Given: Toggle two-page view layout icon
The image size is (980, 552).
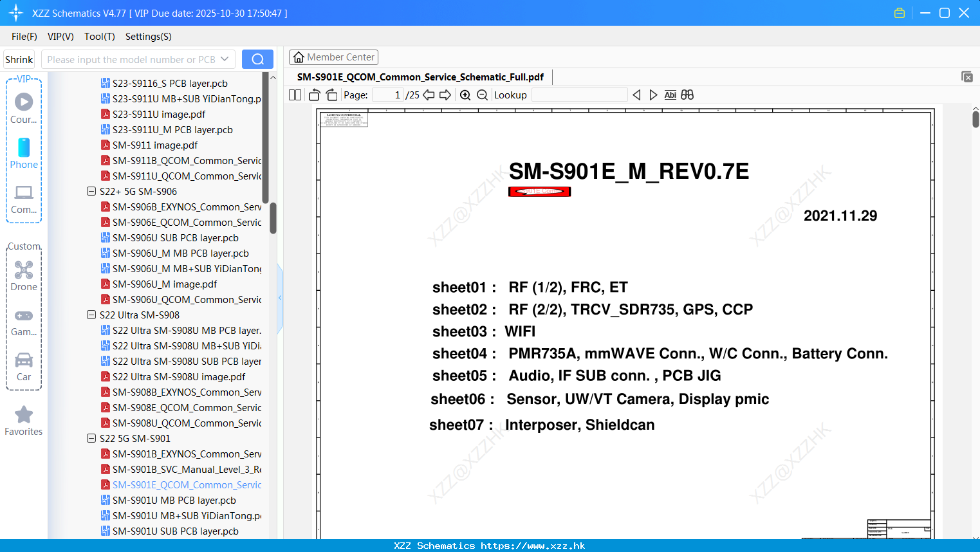Looking at the screenshot, I should coord(295,95).
